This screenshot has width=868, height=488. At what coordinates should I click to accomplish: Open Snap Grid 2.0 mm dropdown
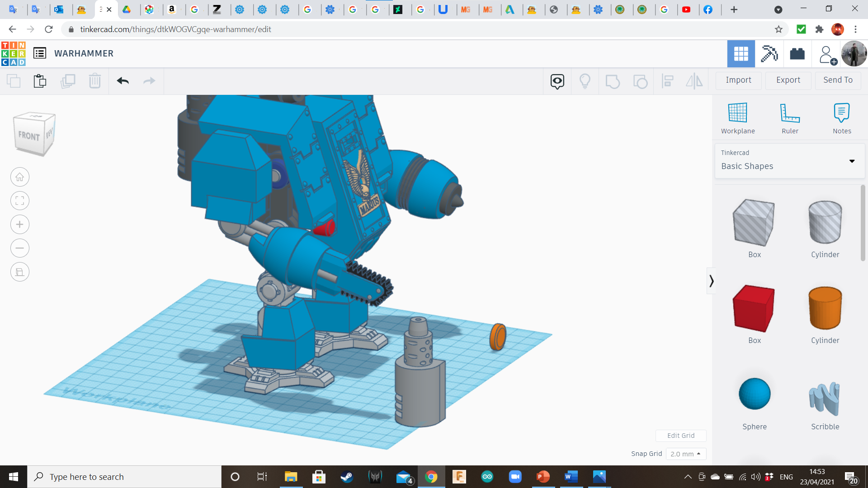[685, 454]
